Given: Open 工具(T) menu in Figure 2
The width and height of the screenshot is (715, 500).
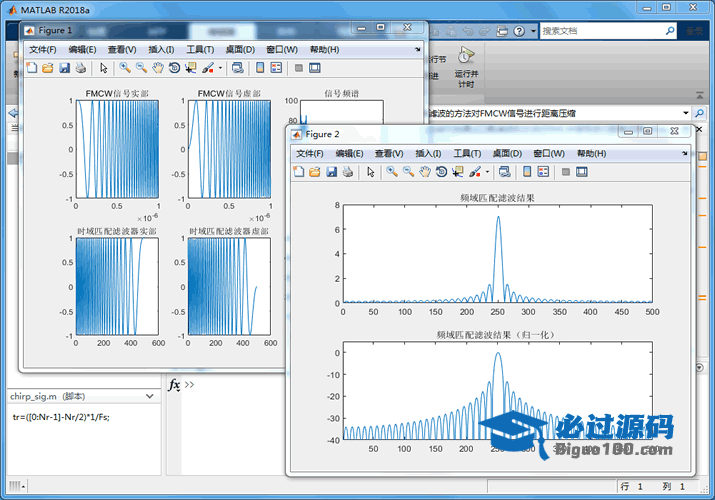Looking at the screenshot, I should coord(467,154).
